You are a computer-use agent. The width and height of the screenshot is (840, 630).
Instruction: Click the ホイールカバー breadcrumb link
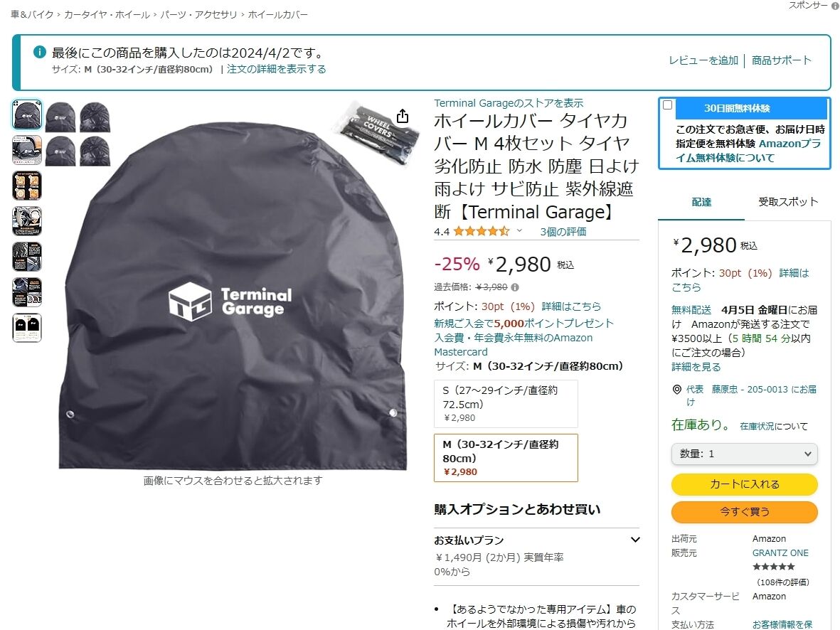(x=277, y=14)
